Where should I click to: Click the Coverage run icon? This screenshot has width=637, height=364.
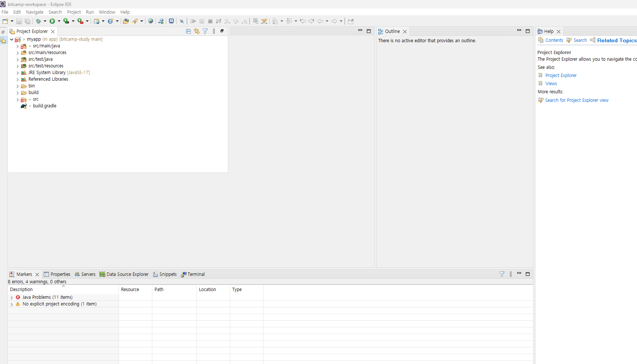pos(66,21)
